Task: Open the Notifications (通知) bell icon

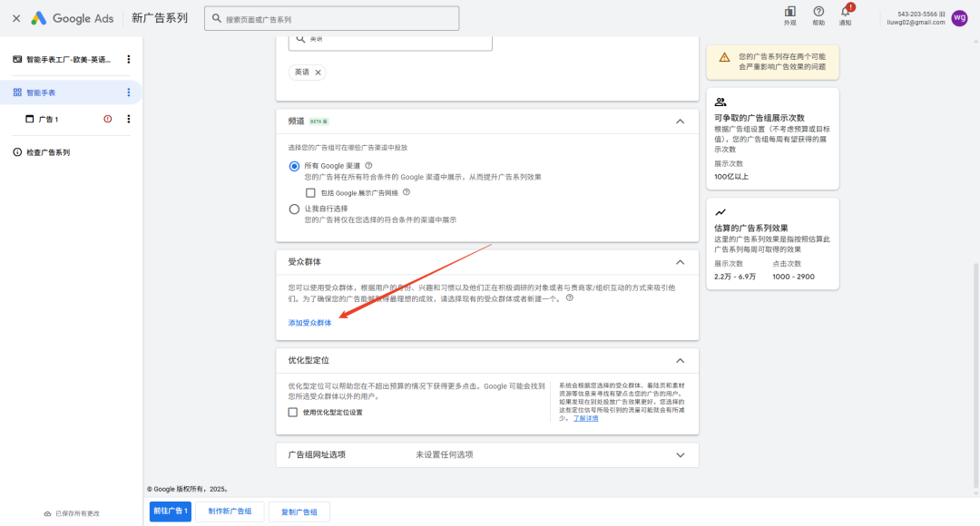Action: coord(845,12)
